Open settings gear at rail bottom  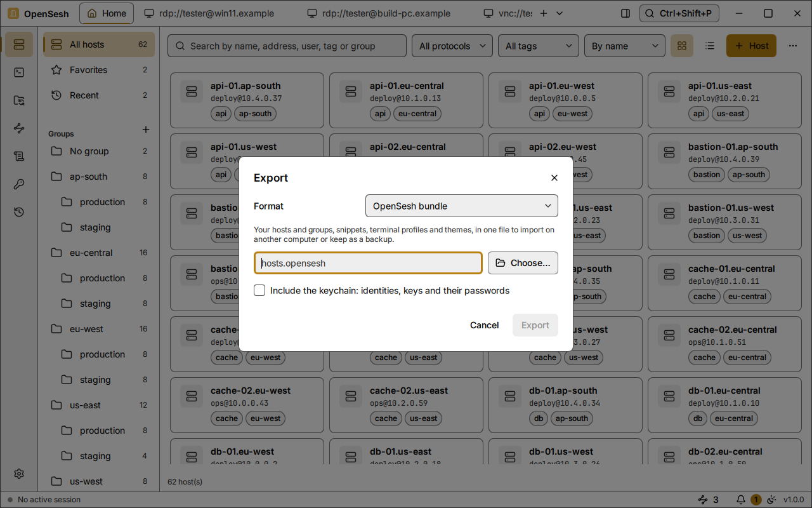tap(18, 474)
